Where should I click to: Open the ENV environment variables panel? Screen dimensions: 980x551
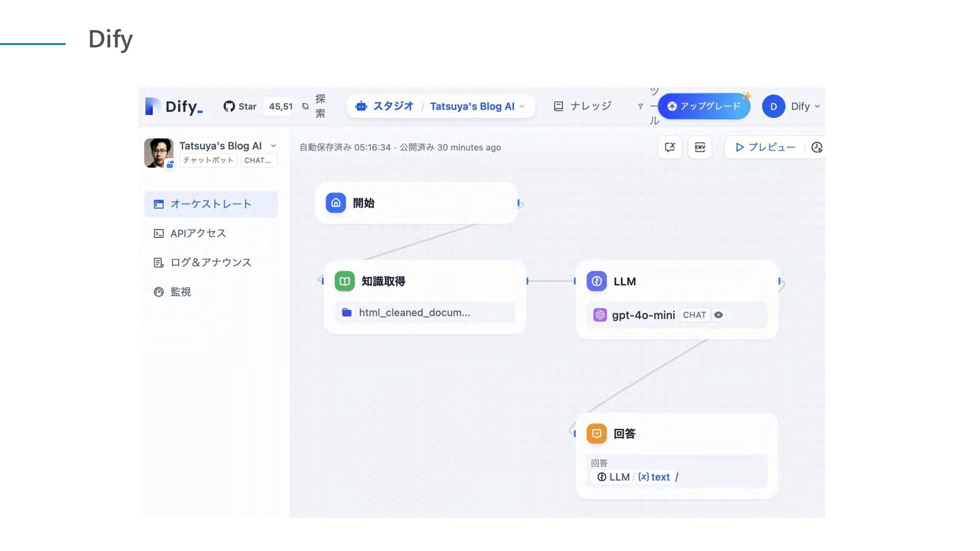tap(700, 147)
